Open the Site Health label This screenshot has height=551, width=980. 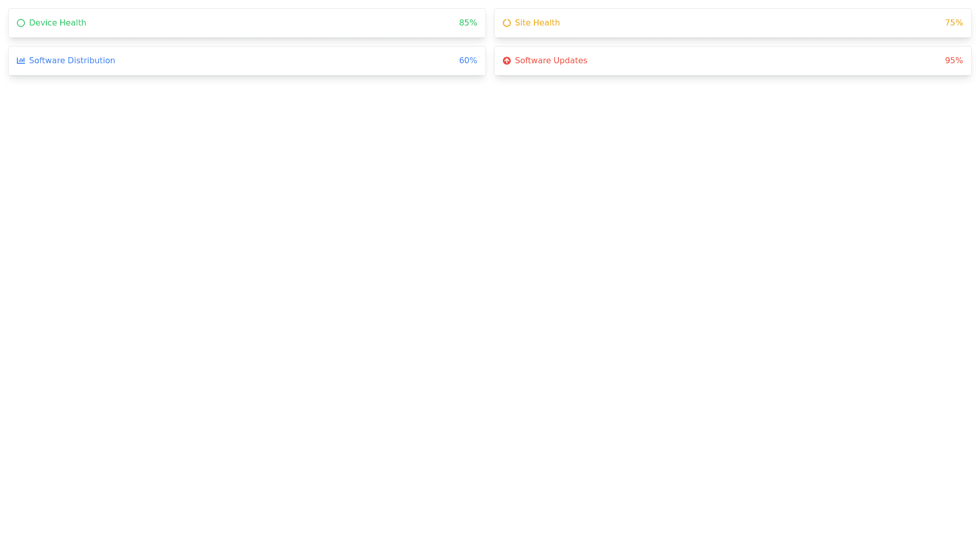tap(537, 23)
